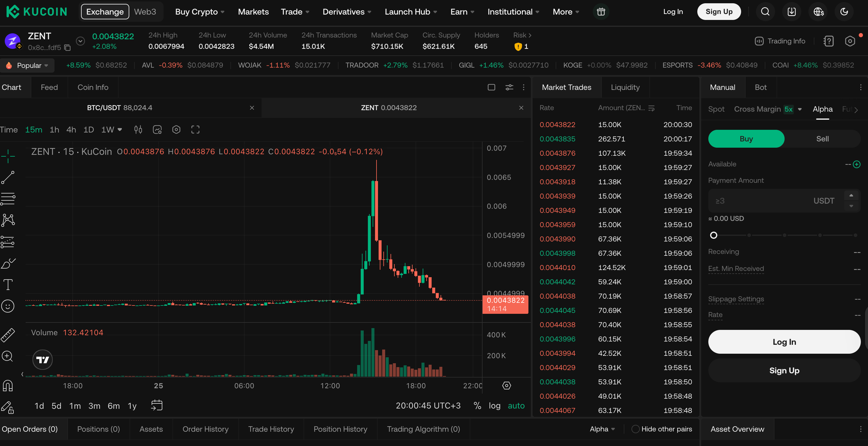The image size is (868, 446).
Task: Switch chart to log scale
Action: [495, 406]
